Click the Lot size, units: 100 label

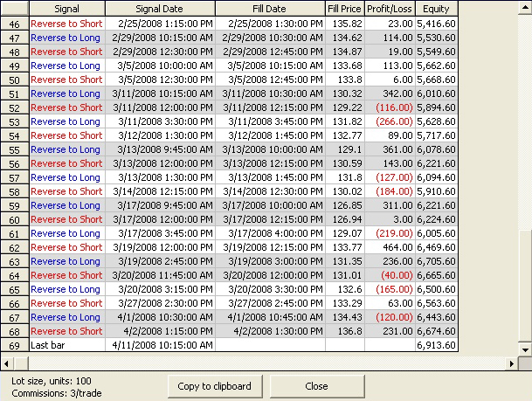pos(52,381)
